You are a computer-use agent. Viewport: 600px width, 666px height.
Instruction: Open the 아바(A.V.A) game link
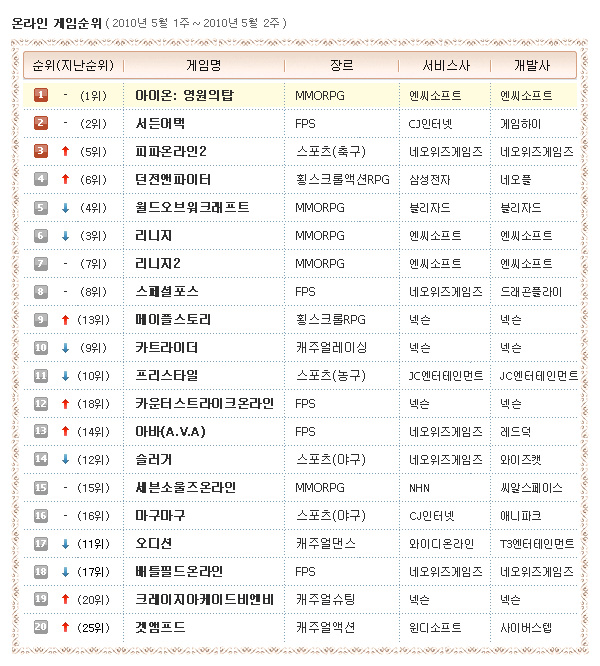click(172, 431)
